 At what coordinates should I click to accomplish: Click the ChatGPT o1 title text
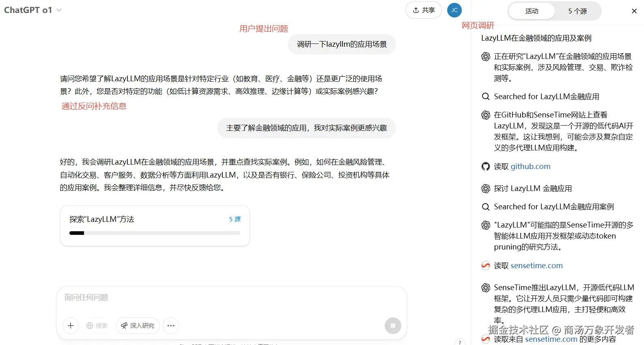pos(28,10)
